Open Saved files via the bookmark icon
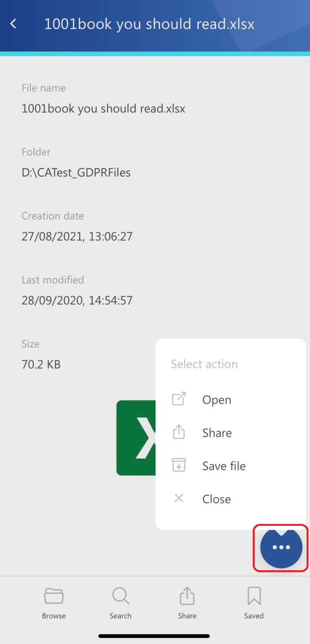Image resolution: width=310 pixels, height=644 pixels. tap(253, 596)
